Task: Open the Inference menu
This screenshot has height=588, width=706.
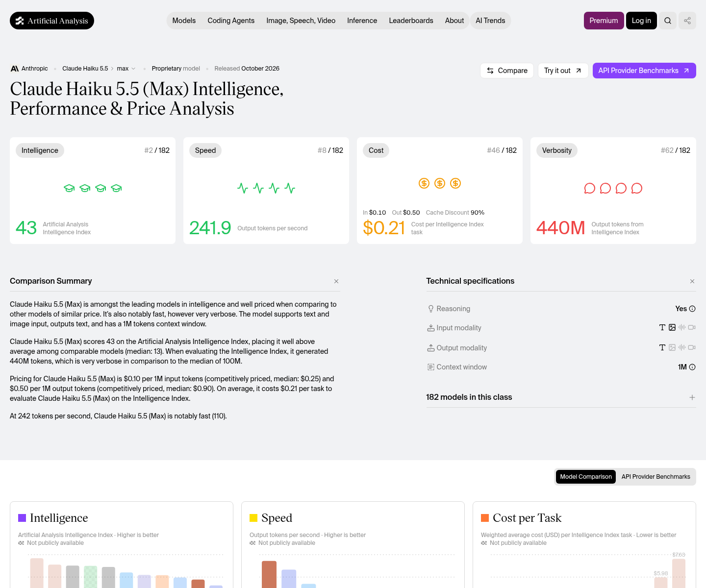Action: pyautogui.click(x=362, y=21)
